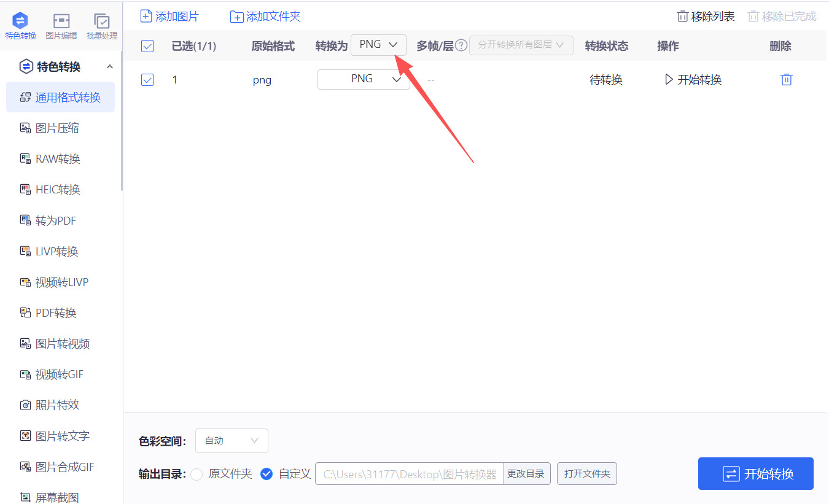Open the 色彩空间 automatic dropdown
Viewport: 829px width, 504px height.
click(232, 440)
